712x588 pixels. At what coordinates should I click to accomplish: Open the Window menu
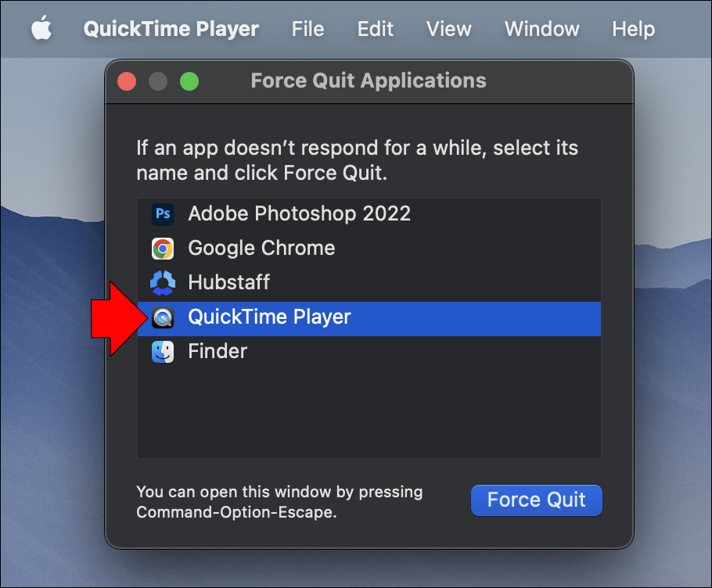coord(541,29)
